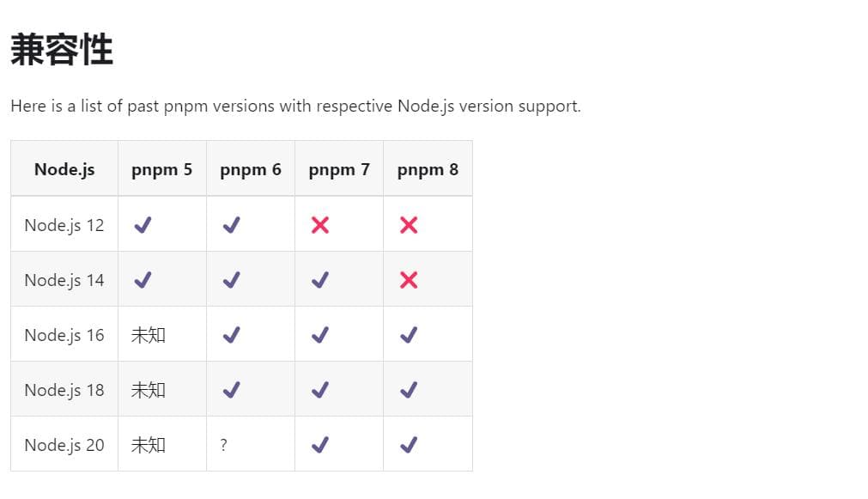The width and height of the screenshot is (868, 499).
Task: Click the question mark in Node.js 20 row
Action: 223,445
